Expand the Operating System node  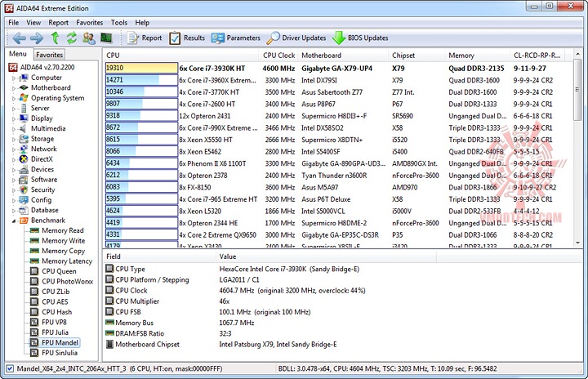[x=14, y=98]
